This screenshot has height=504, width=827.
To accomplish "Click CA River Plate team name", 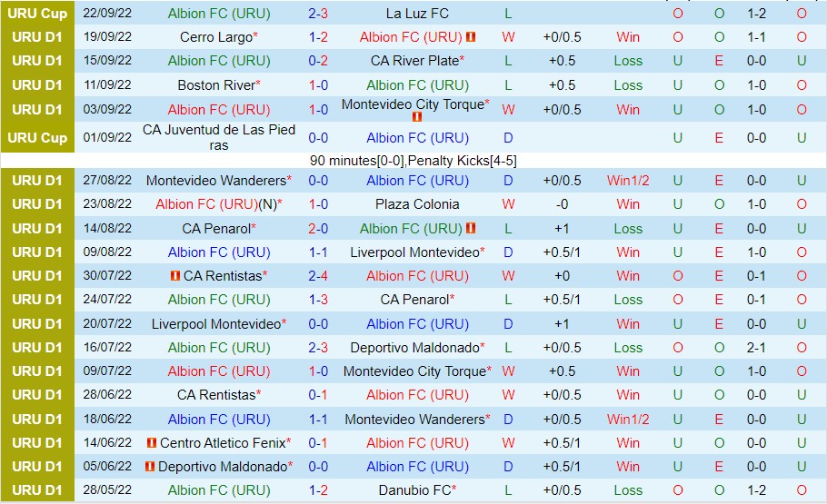I will pyautogui.click(x=414, y=61).
